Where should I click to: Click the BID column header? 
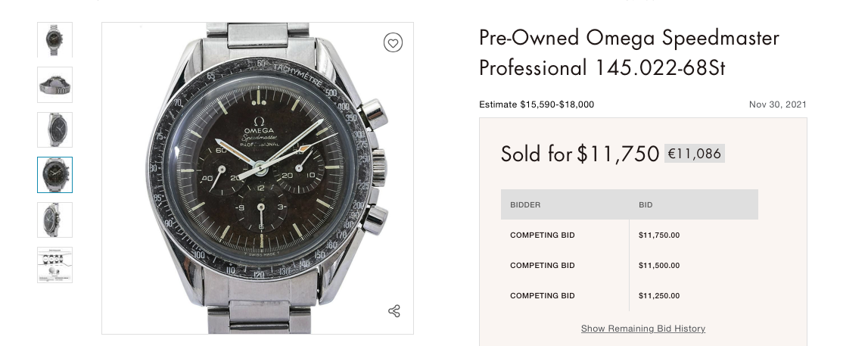[646, 204]
